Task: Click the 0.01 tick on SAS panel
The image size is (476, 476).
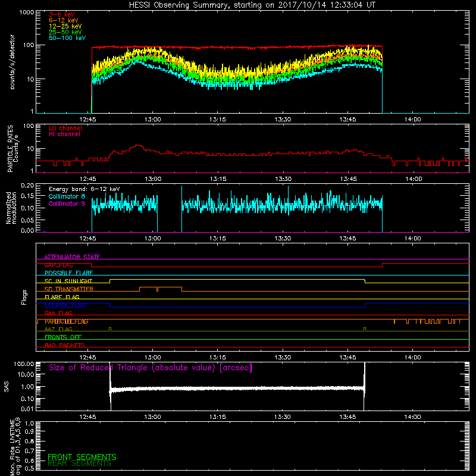Action: [27, 409]
